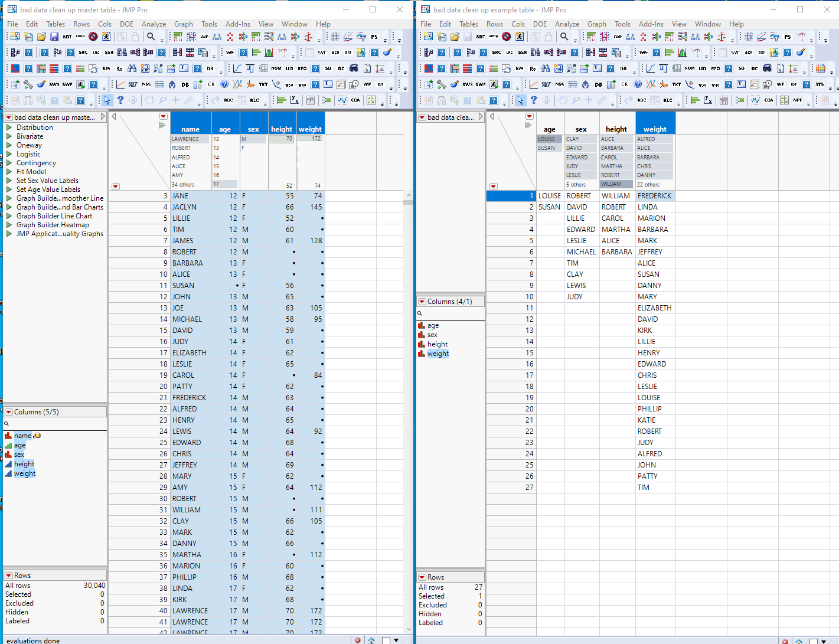Click the Open file toolbar icon
Image resolution: width=839 pixels, height=644 pixels.
point(41,36)
